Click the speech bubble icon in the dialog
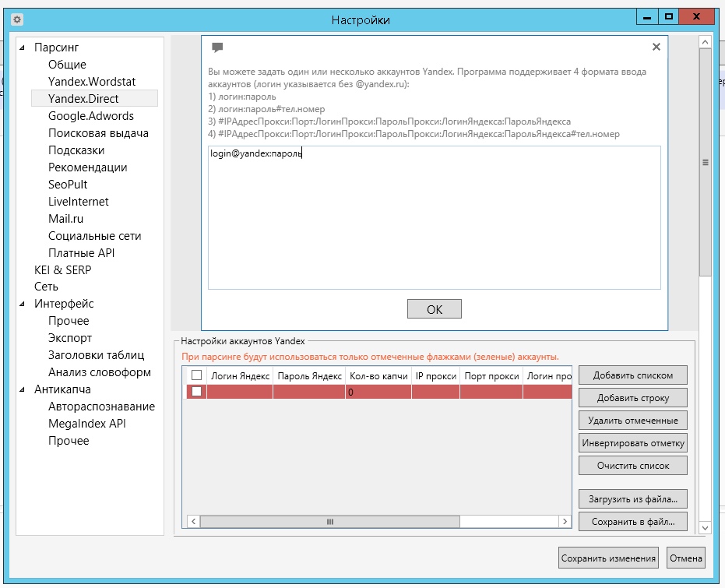Viewport: 725px width, 588px height. point(217,48)
